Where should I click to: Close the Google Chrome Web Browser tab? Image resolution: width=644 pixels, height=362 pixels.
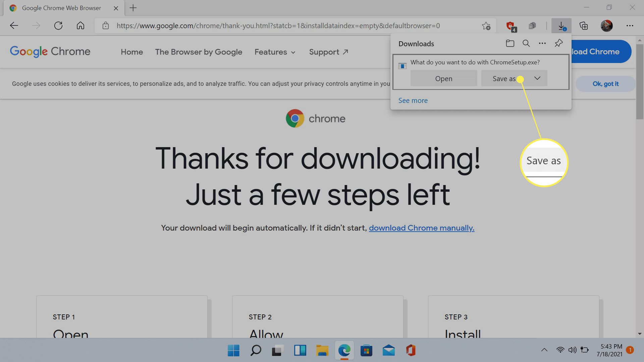[x=116, y=8]
